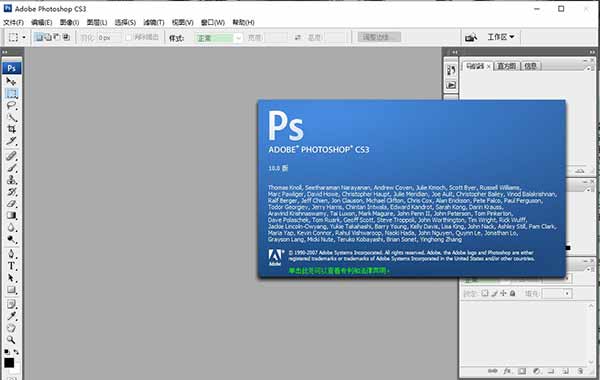Viewport: 600px width, 380px height.
Task: Choose New Selection mode in options bar
Action: coord(39,37)
